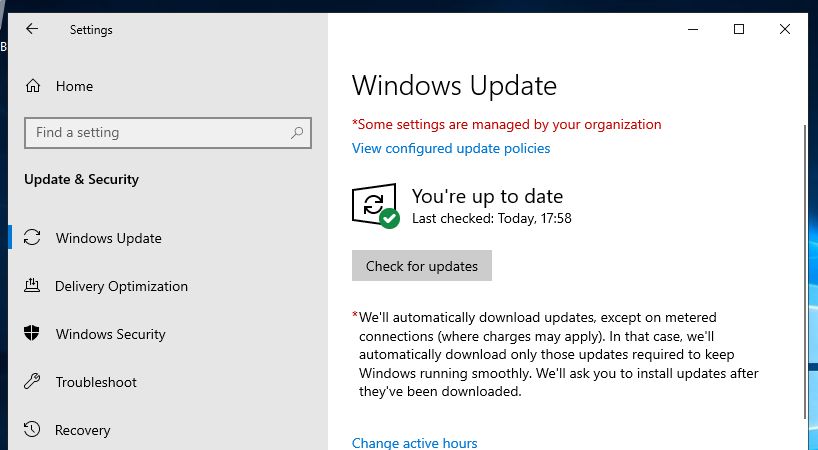Click the 'managed by your organization' notice
818x450 pixels.
(507, 125)
